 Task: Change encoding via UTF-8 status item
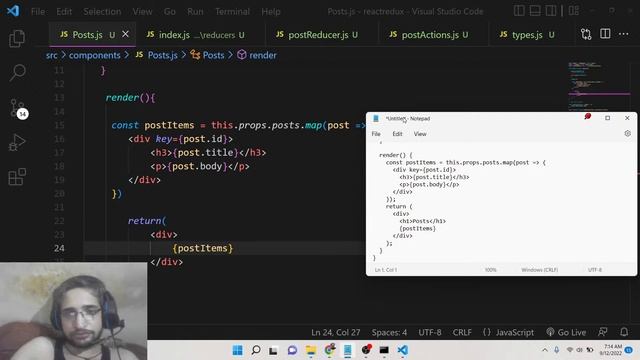click(x=429, y=332)
